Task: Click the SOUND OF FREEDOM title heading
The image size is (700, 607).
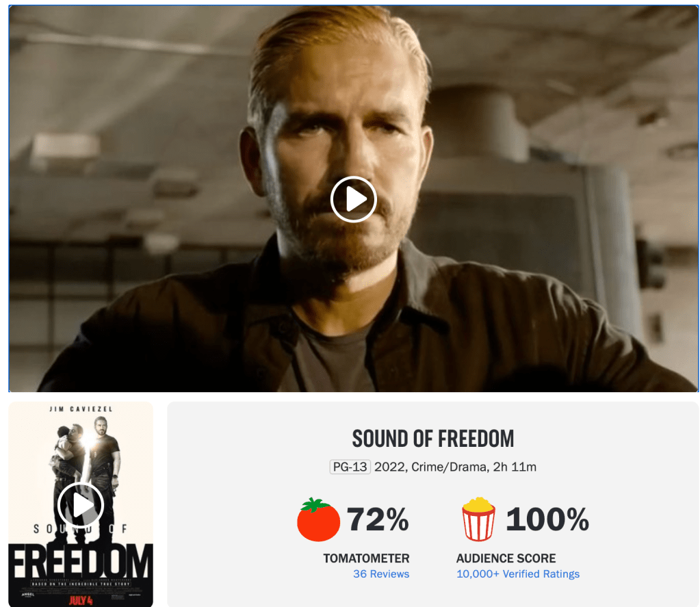Action: tap(433, 439)
